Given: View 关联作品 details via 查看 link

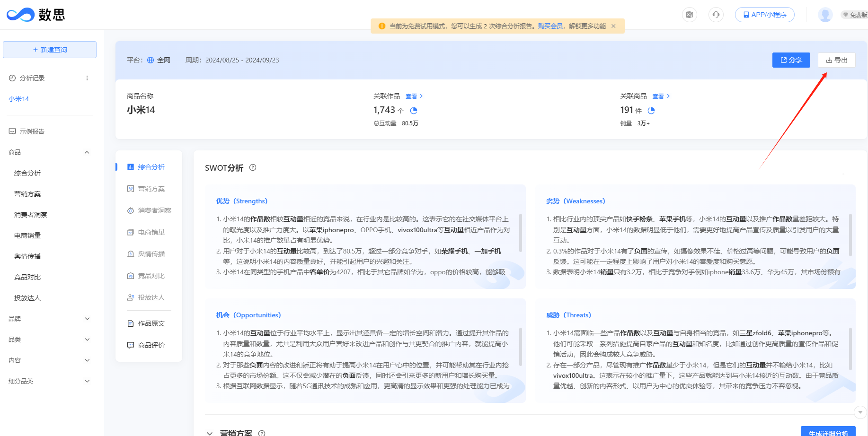Looking at the screenshot, I should [414, 96].
